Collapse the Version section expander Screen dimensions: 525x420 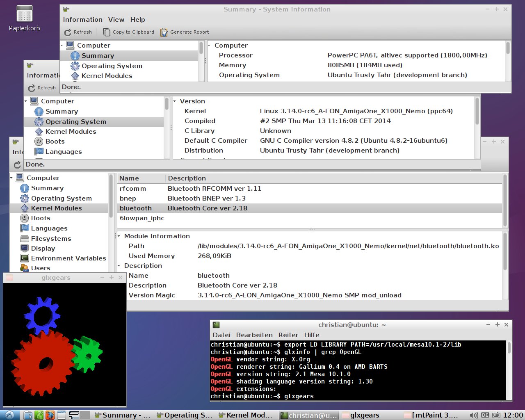[175, 101]
